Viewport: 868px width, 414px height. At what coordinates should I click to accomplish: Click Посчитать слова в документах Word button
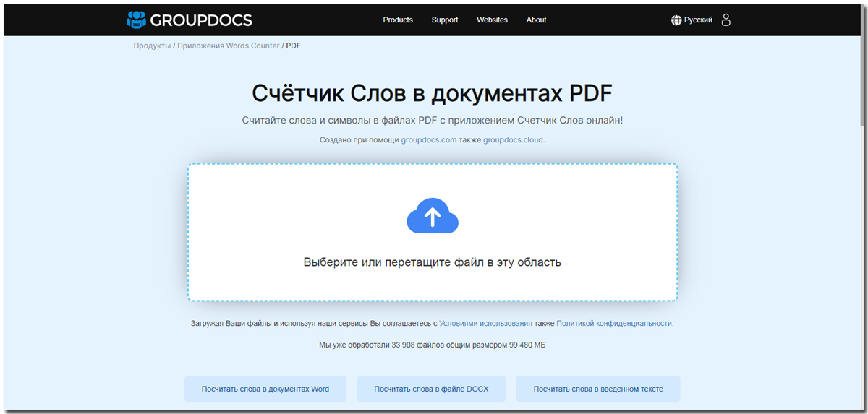click(265, 389)
